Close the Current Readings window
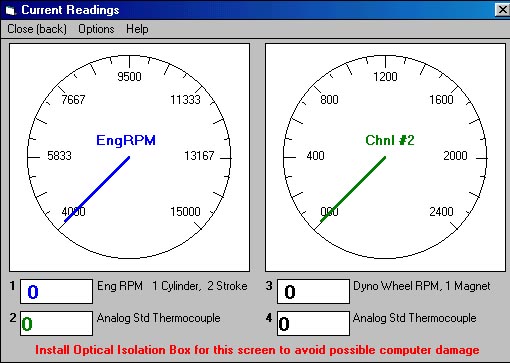The width and height of the screenshot is (510, 363). coord(502,10)
